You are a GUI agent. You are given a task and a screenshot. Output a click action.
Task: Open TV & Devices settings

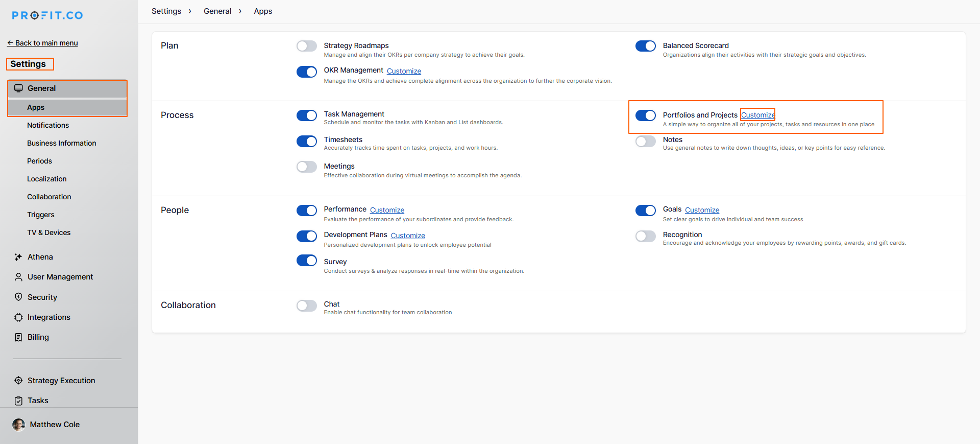pos(49,232)
